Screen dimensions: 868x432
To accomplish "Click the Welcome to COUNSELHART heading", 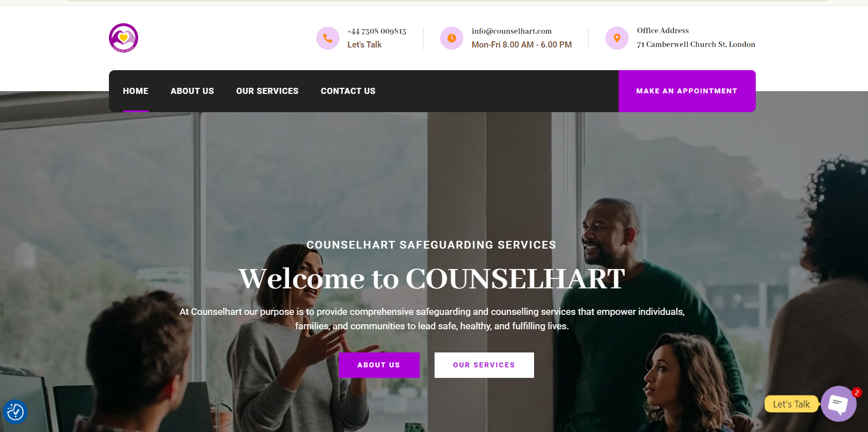I will tap(432, 278).
